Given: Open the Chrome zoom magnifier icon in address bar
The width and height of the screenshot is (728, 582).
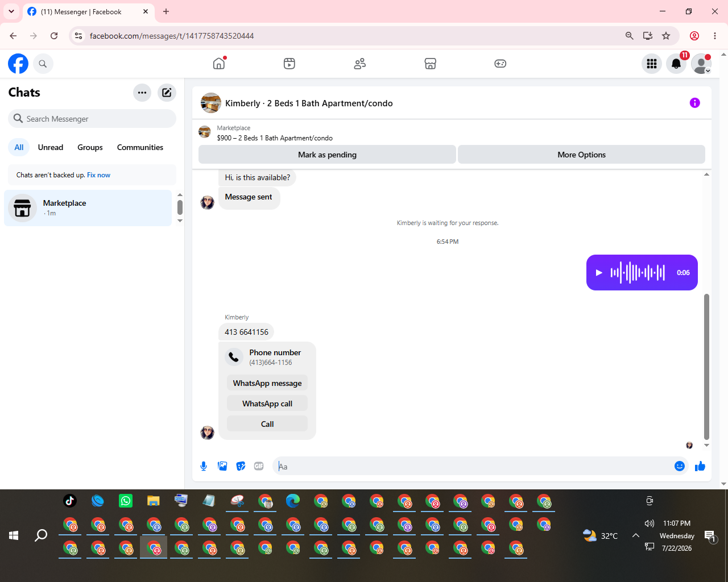Looking at the screenshot, I should [x=630, y=36].
